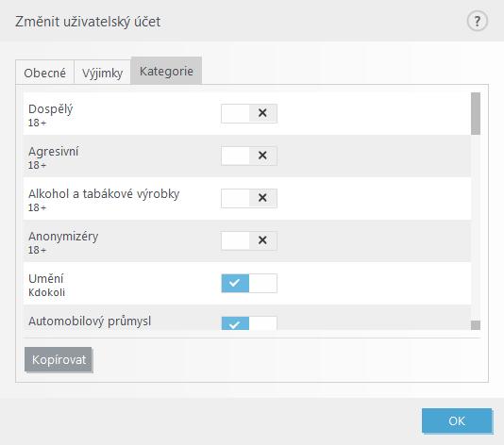The height and width of the screenshot is (445, 504).
Task: Select the Umění Kdokoli list row
Action: [x=247, y=284]
